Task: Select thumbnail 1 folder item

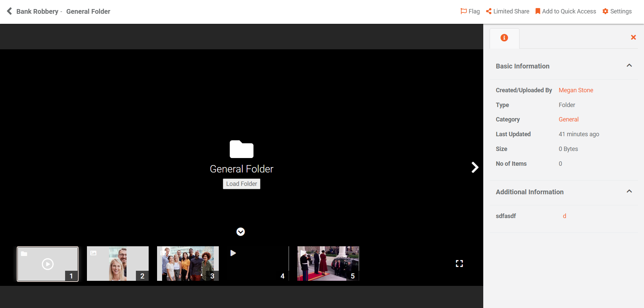Action: click(x=48, y=264)
